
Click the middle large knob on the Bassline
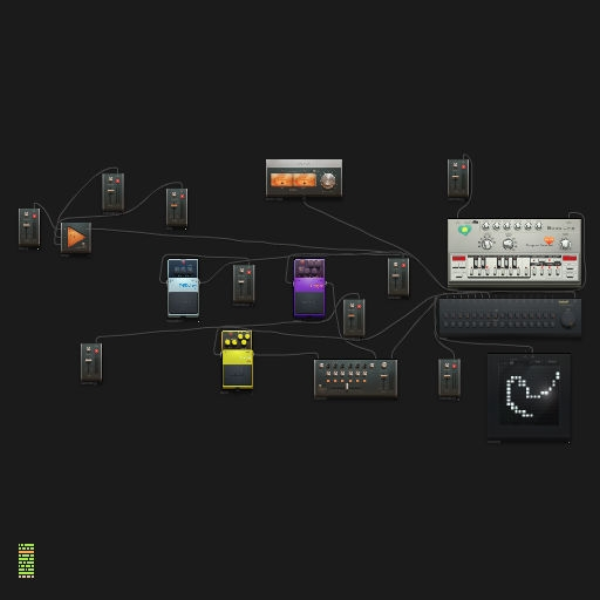coord(509,243)
